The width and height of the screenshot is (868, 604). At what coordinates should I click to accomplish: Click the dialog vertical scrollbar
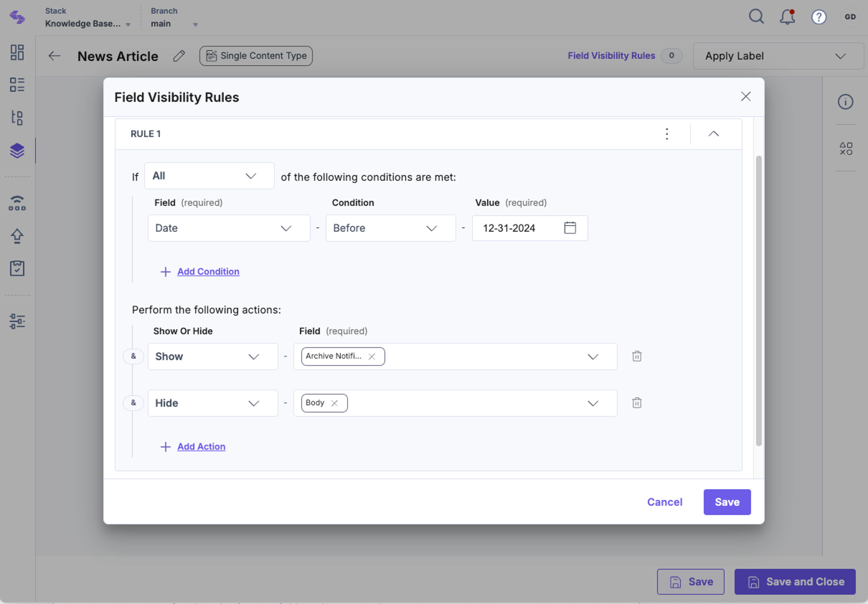758,300
